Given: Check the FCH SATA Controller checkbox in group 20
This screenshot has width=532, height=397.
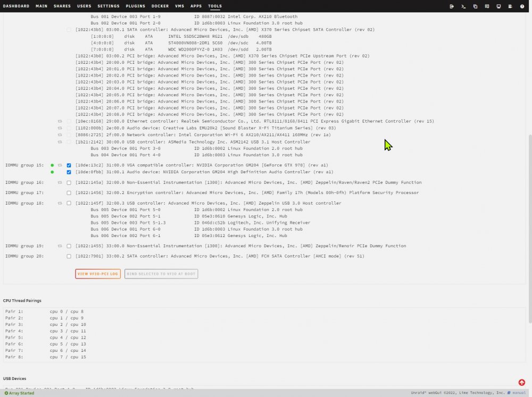Looking at the screenshot, I should click(x=69, y=256).
